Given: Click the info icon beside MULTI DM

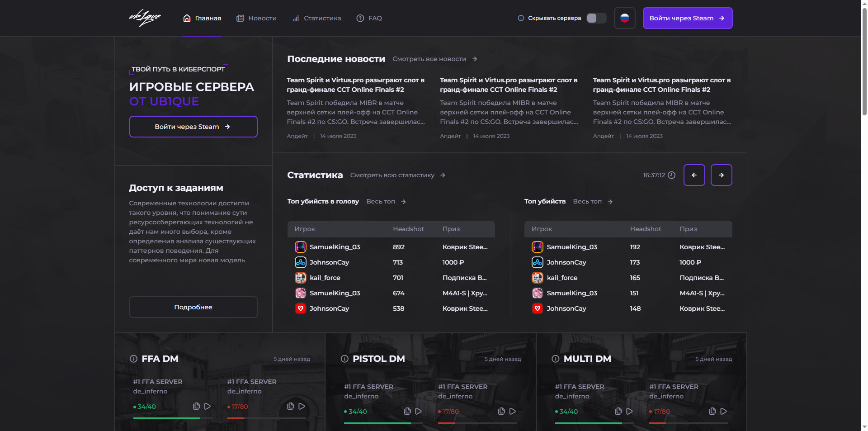Looking at the screenshot, I should point(556,359).
